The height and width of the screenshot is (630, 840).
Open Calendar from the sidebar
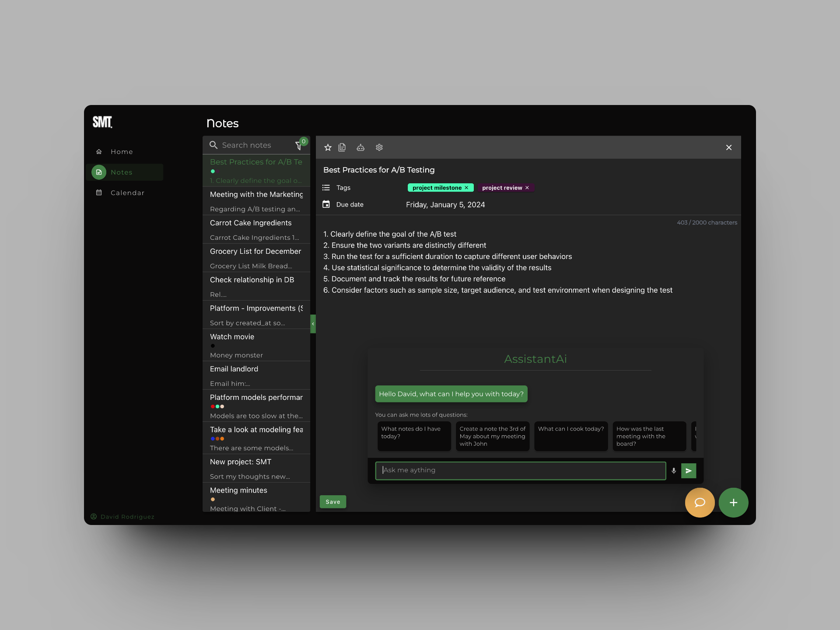pos(127,193)
